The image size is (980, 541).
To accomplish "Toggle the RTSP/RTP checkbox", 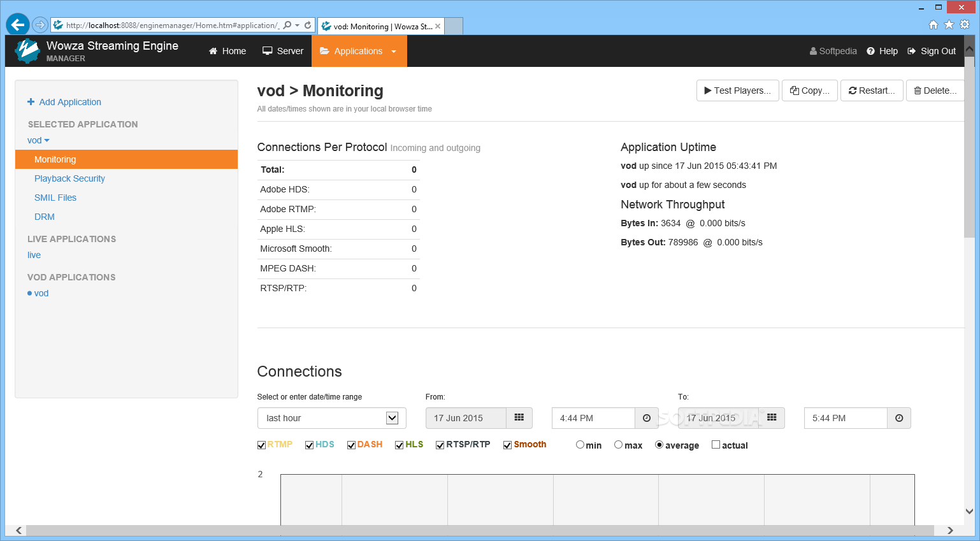I will 440,445.
